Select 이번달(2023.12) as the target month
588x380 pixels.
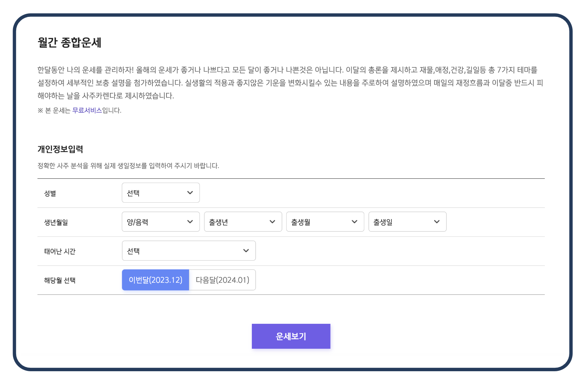(156, 280)
